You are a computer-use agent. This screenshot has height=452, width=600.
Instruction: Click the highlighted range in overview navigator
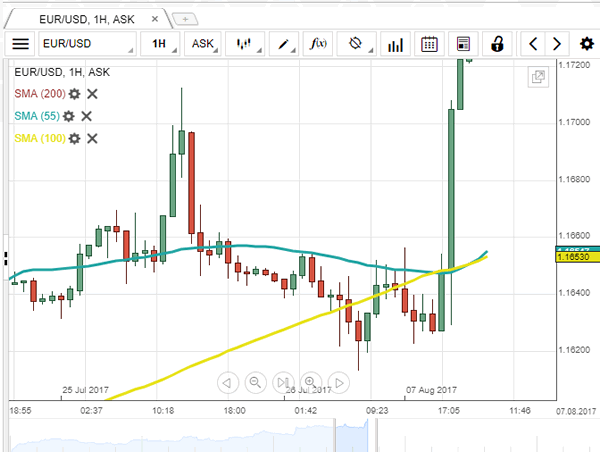pyautogui.click(x=352, y=436)
